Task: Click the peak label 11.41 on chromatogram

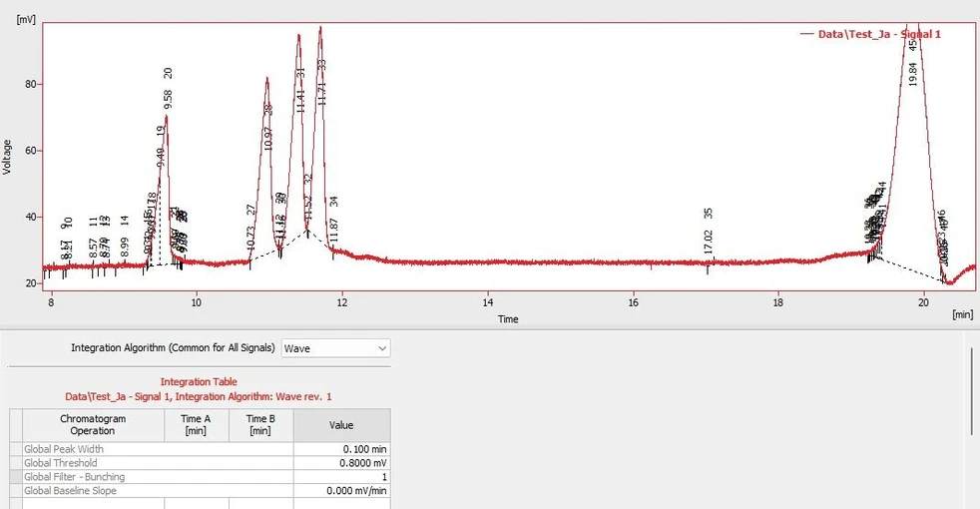Action: 300,101
